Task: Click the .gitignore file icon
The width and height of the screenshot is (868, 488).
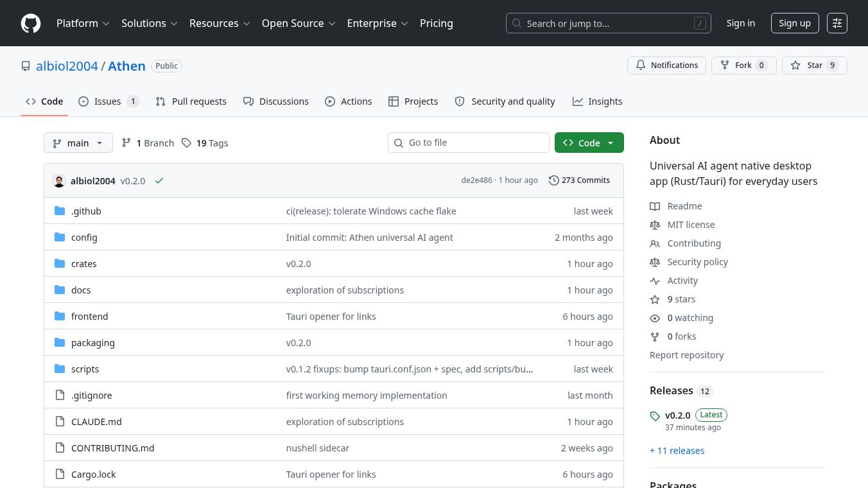Action: point(60,395)
